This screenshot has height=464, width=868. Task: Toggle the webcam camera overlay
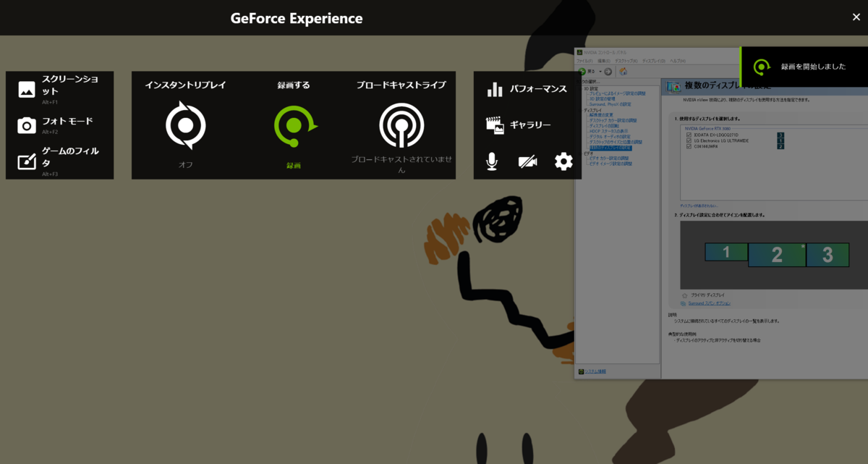coord(527,161)
